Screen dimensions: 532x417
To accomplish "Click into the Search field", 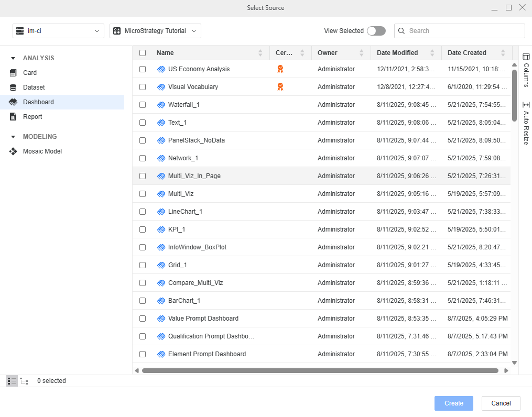I will 464,31.
